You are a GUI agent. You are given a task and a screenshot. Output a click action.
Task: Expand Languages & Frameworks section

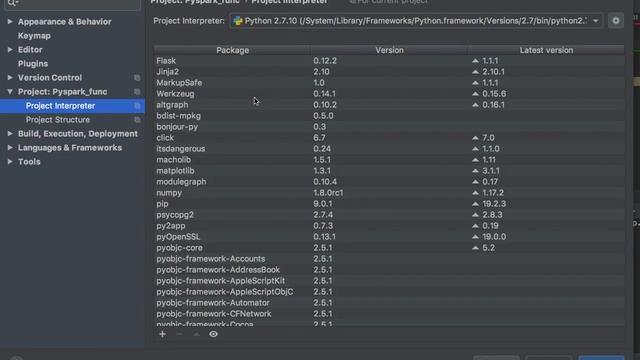[x=10, y=148]
